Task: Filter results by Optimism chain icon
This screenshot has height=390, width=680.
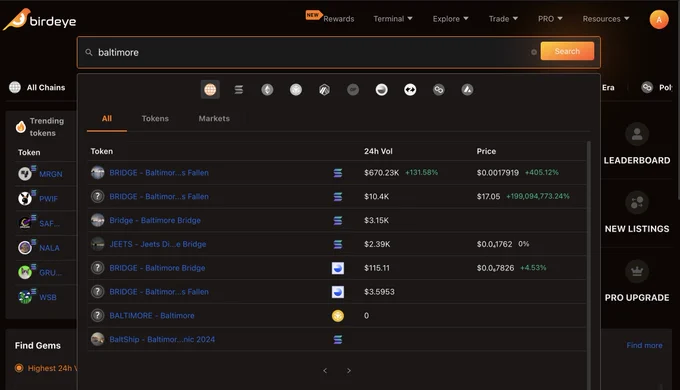Action: click(353, 89)
